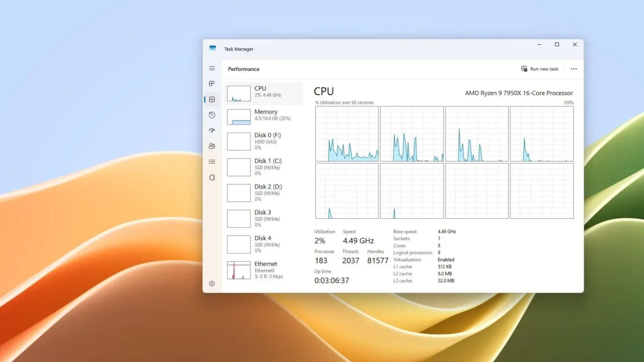Viewport: 644px width, 362px height.
Task: Click the Task Manager title bar icon
Action: coord(214,49)
